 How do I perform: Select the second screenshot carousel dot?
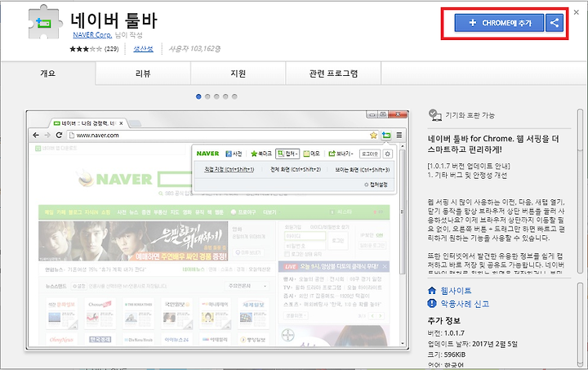click(207, 96)
